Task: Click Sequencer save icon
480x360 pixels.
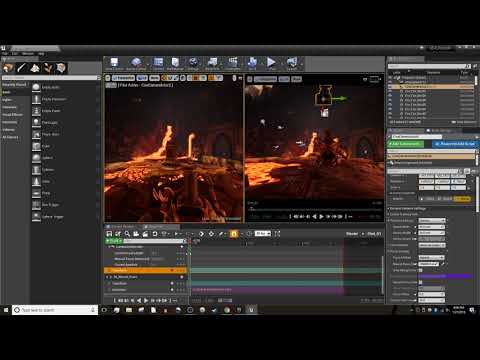Action: [x=109, y=234]
